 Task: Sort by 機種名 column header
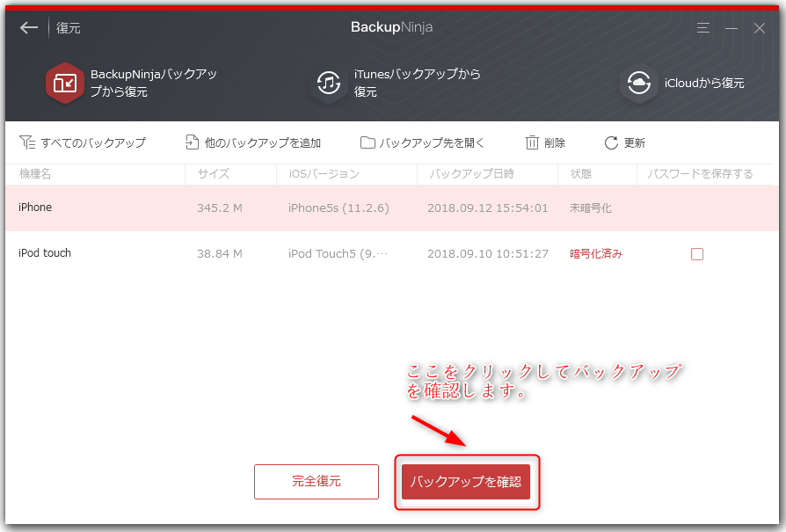[35, 174]
